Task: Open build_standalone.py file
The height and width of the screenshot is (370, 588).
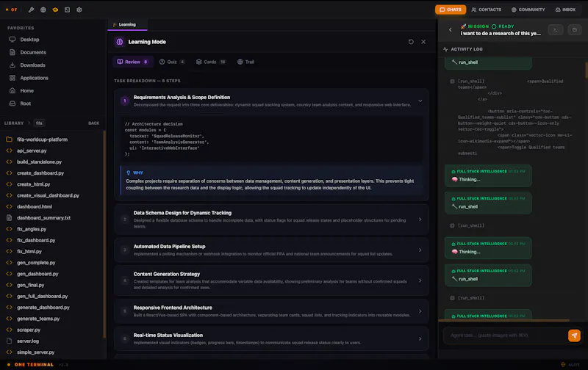Action: click(x=40, y=162)
